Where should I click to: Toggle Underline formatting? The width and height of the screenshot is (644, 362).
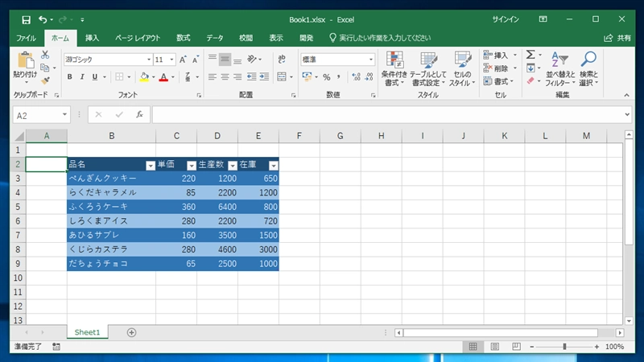pyautogui.click(x=95, y=76)
